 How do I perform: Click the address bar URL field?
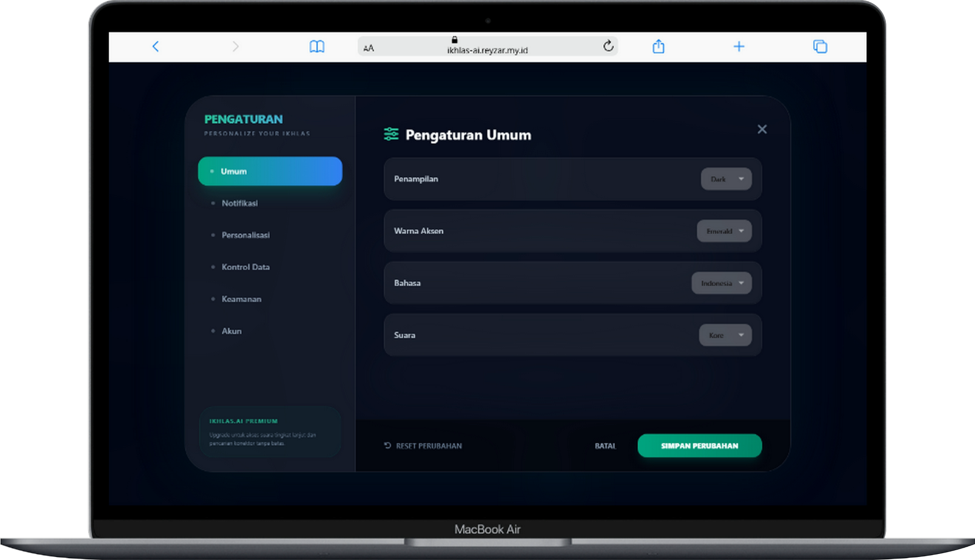[x=487, y=50]
